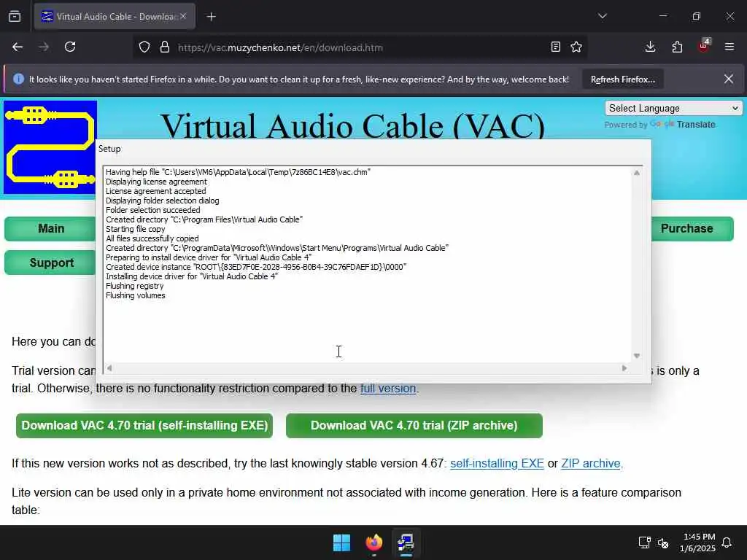Click Setup log scroll right arrow

624,368
